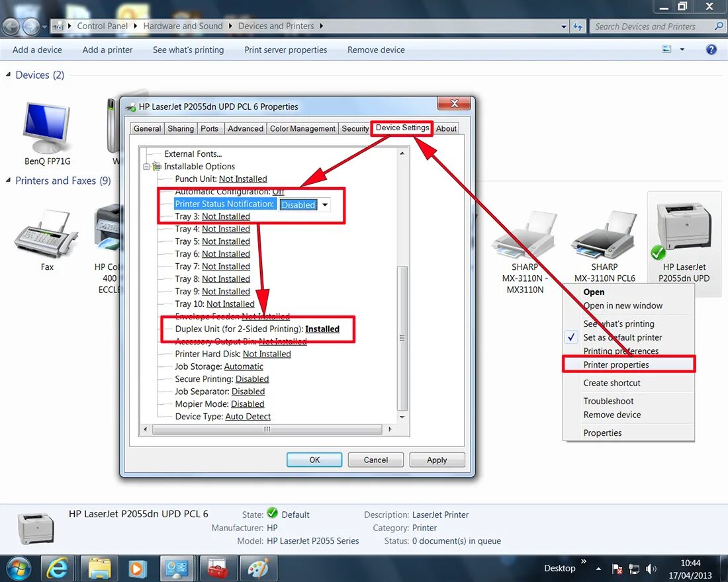Switch to the Color Management tab
Screen dimensions: 728x582
pos(302,128)
